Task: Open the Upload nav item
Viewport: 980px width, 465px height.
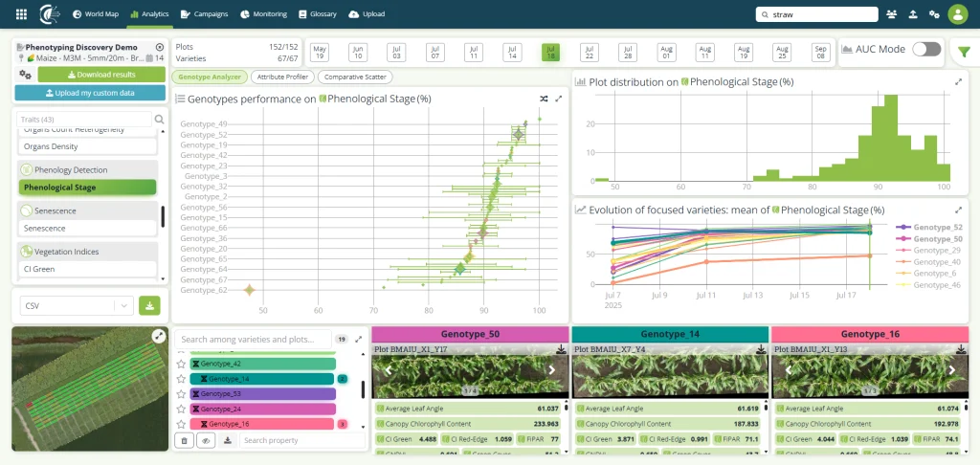Action: (367, 13)
